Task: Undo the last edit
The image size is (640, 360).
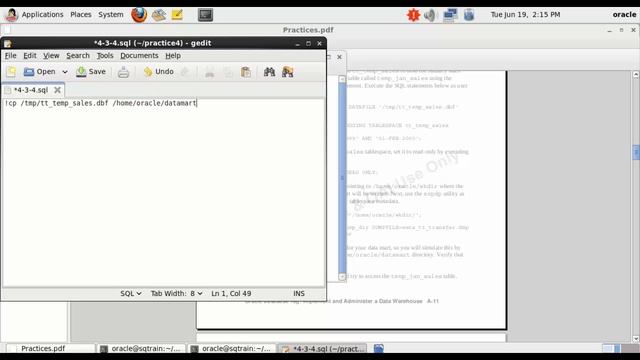Action: click(x=159, y=72)
